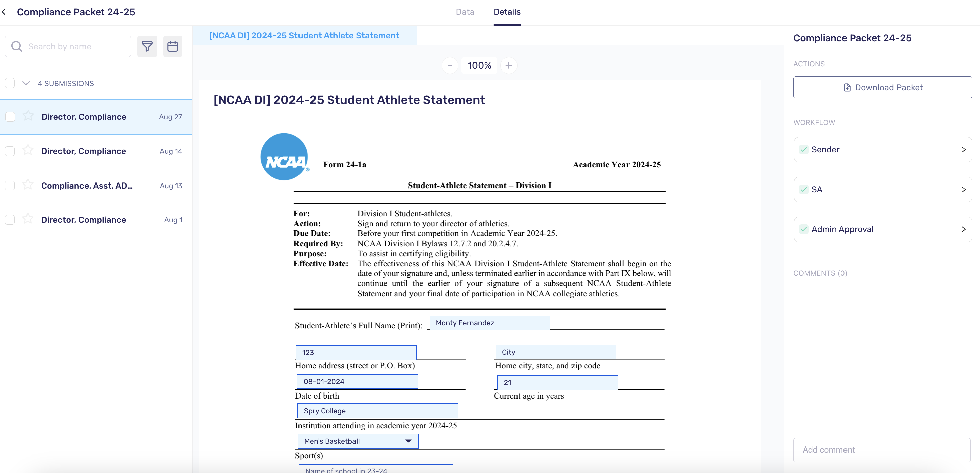Click the date of birth field
The image size is (980, 473).
tap(357, 381)
